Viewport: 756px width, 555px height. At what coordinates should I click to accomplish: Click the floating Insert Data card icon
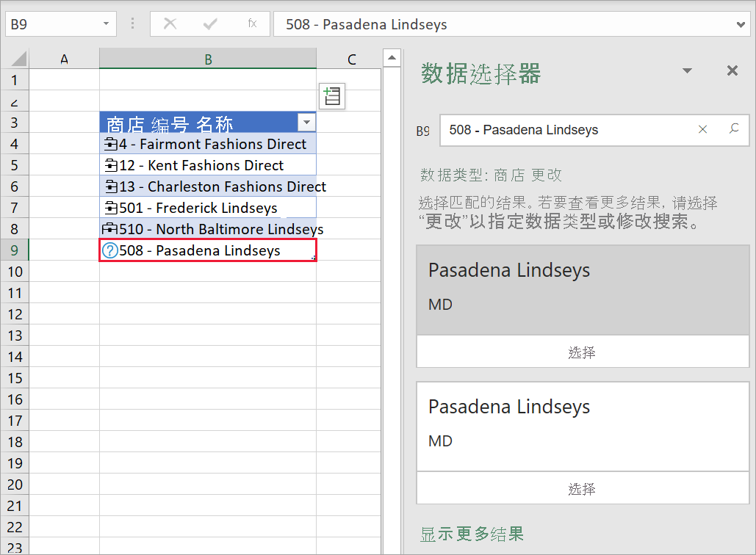click(x=331, y=96)
